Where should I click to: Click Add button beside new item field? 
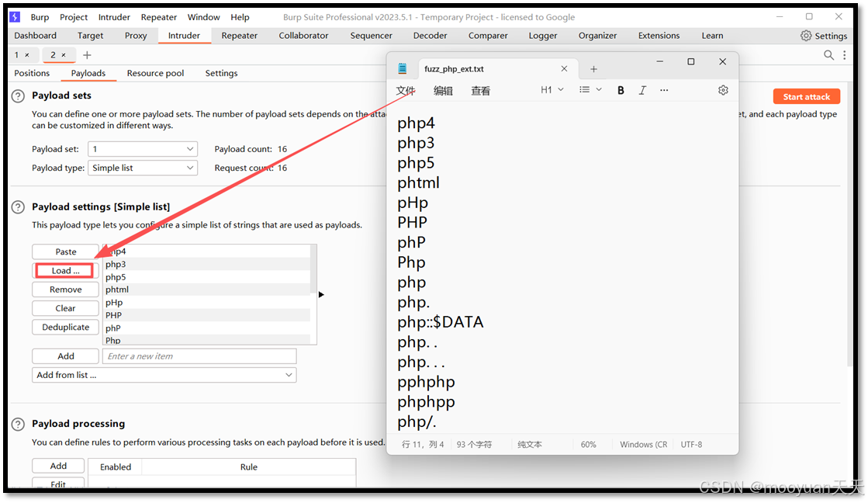[x=65, y=356]
